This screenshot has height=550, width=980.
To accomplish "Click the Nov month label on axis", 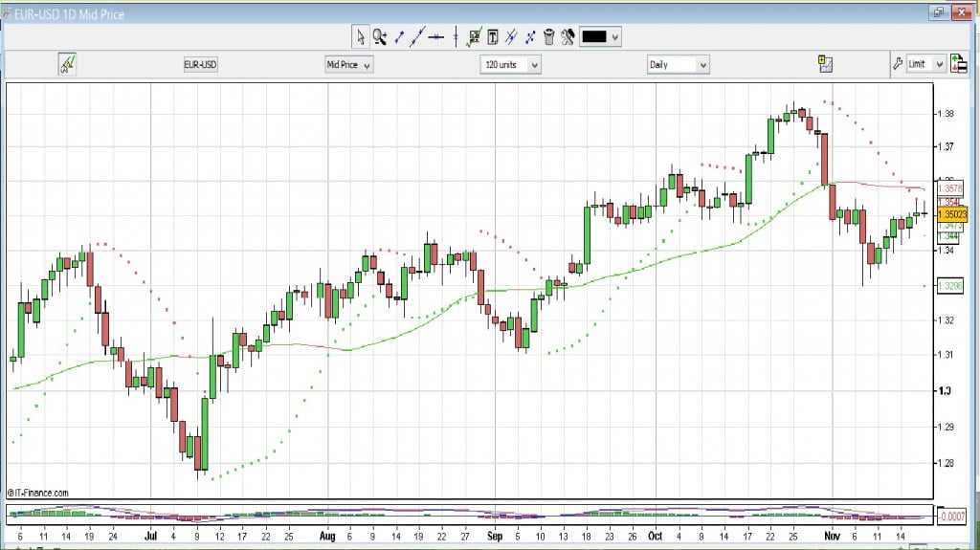I will (x=832, y=536).
